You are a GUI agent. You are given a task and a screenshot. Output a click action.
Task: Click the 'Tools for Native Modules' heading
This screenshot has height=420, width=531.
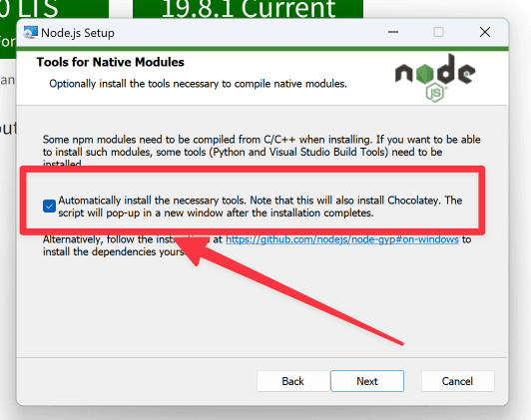click(x=111, y=62)
